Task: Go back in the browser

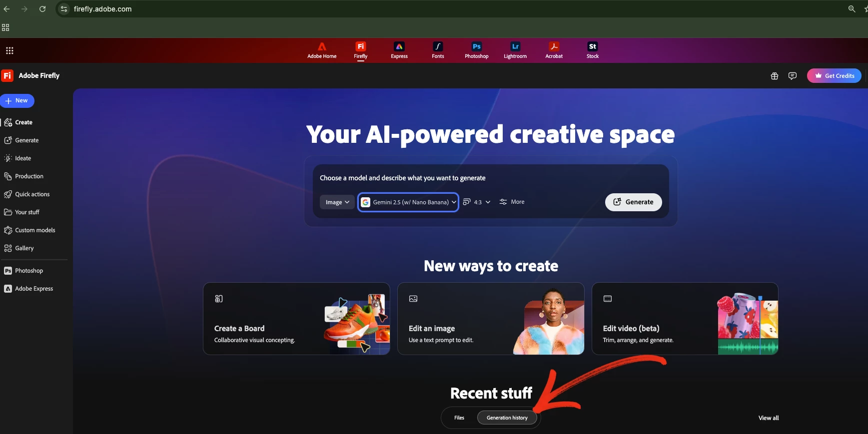Action: pos(6,9)
